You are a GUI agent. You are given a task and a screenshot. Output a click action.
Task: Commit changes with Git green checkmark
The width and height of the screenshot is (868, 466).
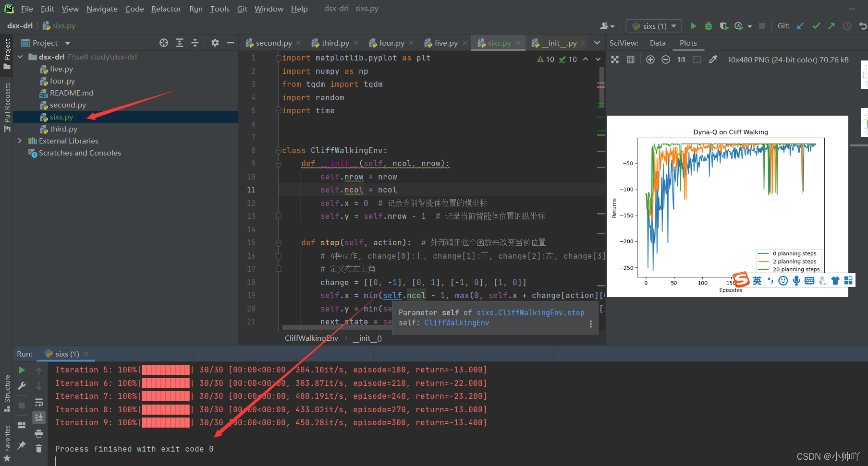coord(816,26)
